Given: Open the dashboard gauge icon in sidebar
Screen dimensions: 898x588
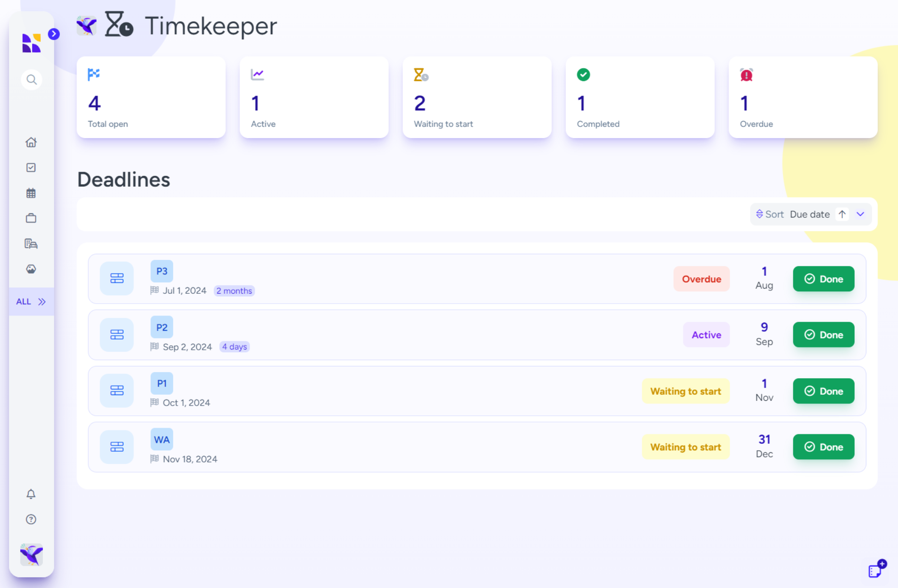Looking at the screenshot, I should click(31, 269).
